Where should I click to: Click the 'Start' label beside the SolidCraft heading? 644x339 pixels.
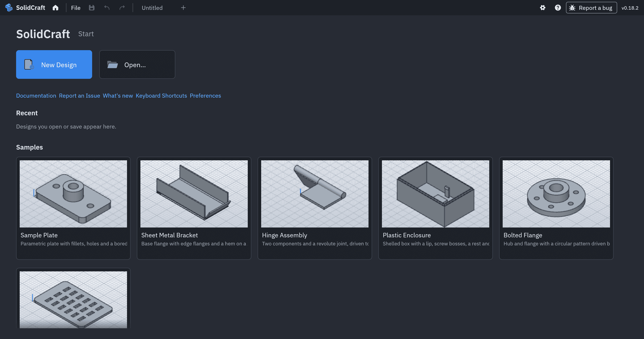(86, 34)
